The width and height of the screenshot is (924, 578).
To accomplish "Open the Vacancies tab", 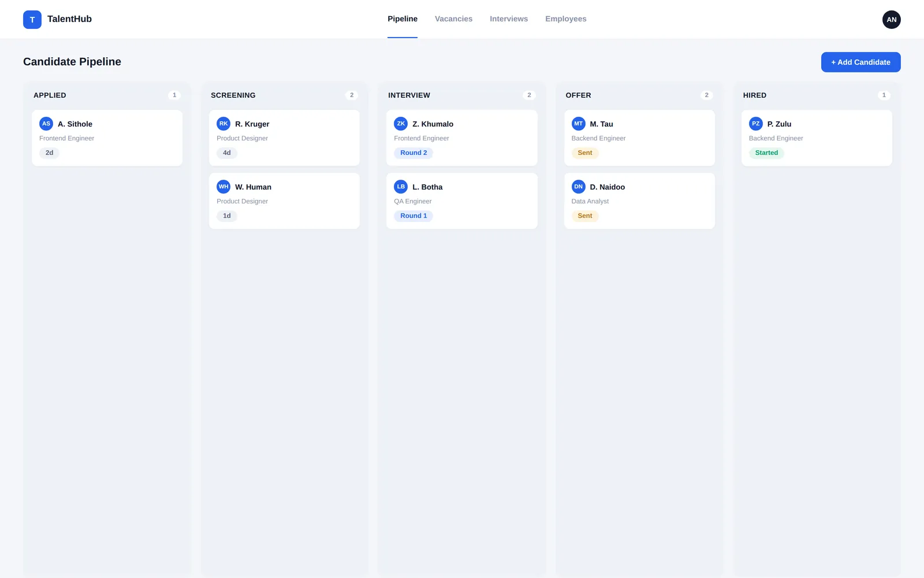I will 453,19.
